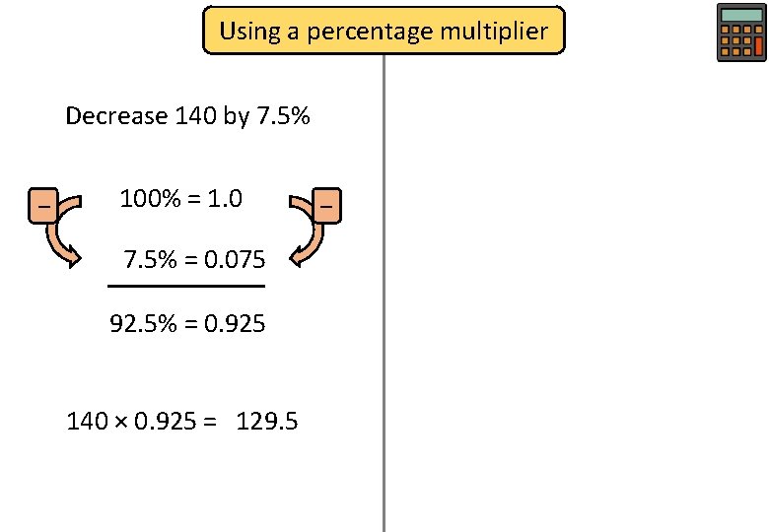Click the 'Using a percentage multiplier' title
The image size is (769, 532).
point(384,31)
